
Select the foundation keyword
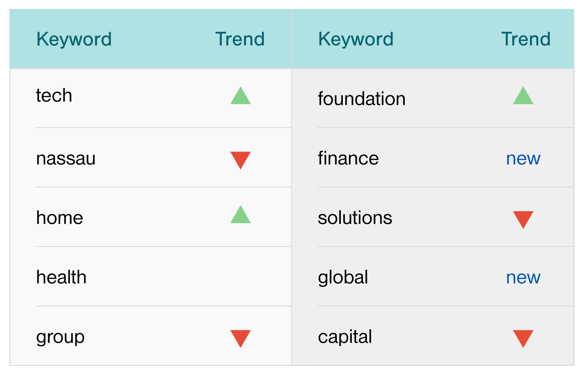pos(361,99)
